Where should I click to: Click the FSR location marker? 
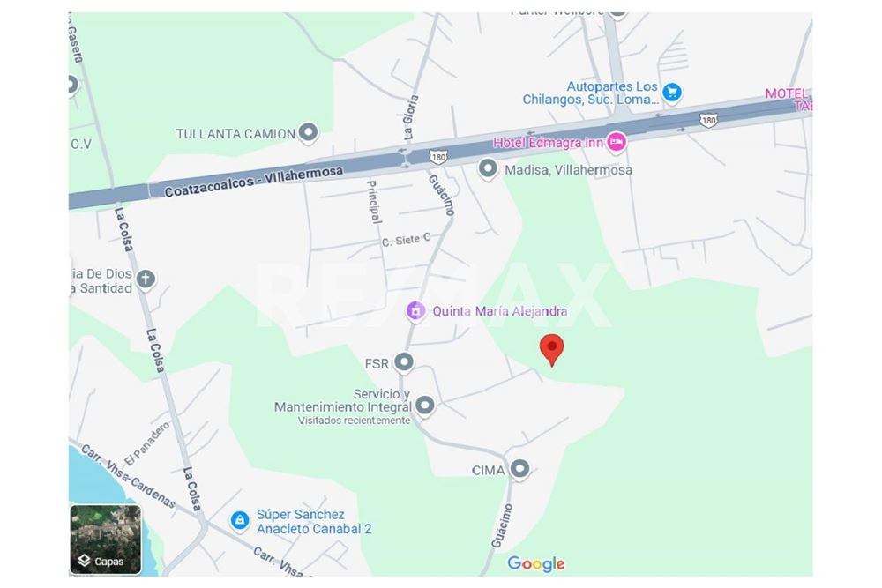[403, 362]
